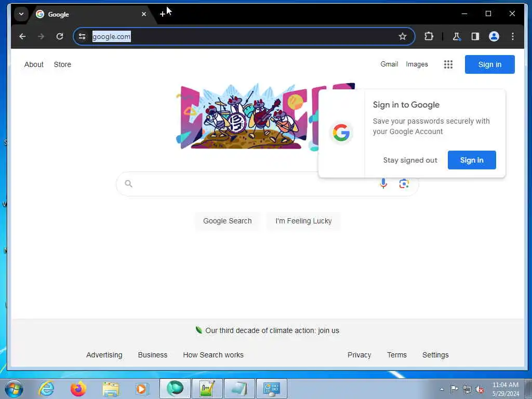
Task: Bookmark this page with the star icon
Action: (403, 36)
